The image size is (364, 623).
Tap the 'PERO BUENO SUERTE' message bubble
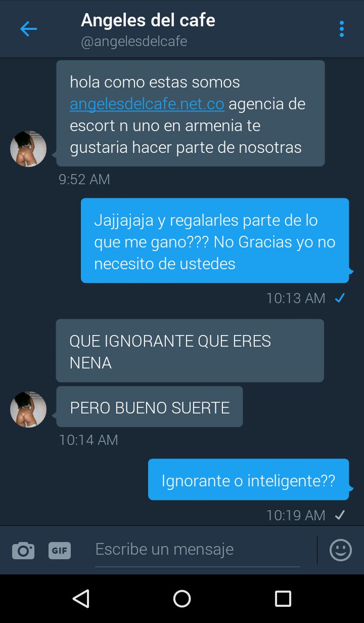click(x=150, y=407)
